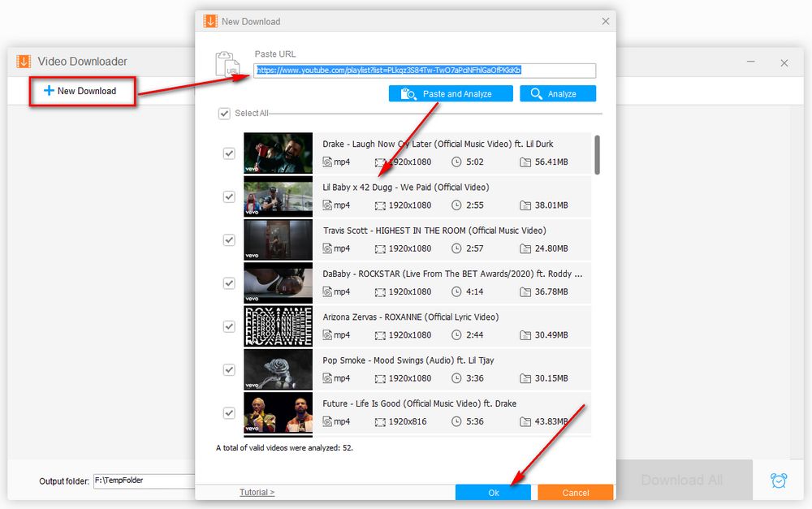This screenshot has width=812, height=509.
Task: Uncheck Future Life Is Good checkbox
Action: 229,412
